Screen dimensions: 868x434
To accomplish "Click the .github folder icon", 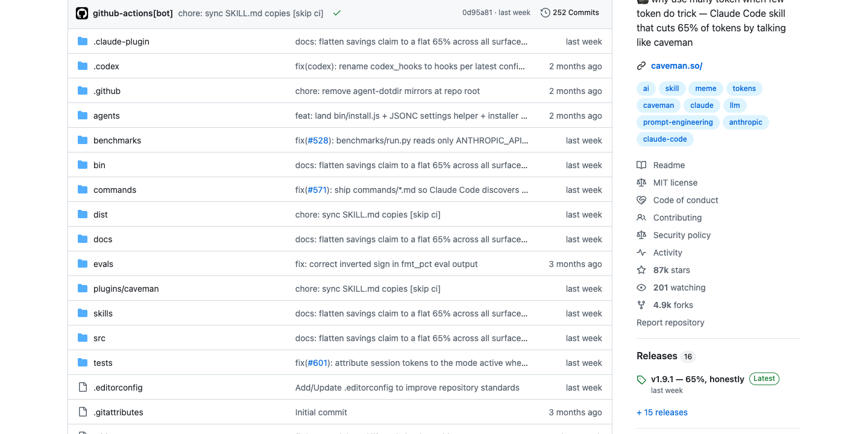I will pos(83,91).
